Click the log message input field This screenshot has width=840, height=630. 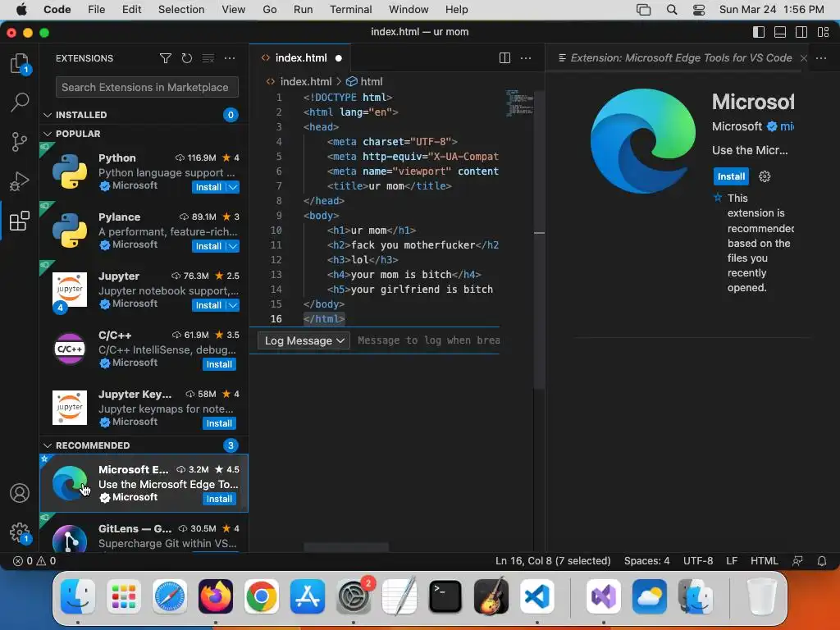pos(427,340)
